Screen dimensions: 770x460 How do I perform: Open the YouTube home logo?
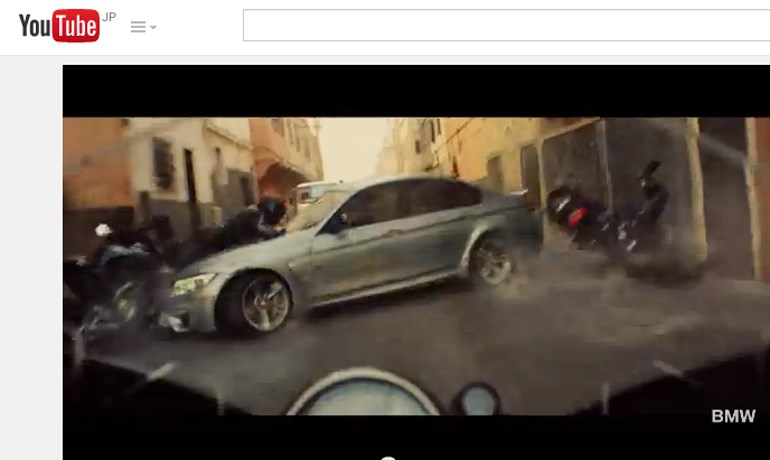pyautogui.click(x=59, y=26)
